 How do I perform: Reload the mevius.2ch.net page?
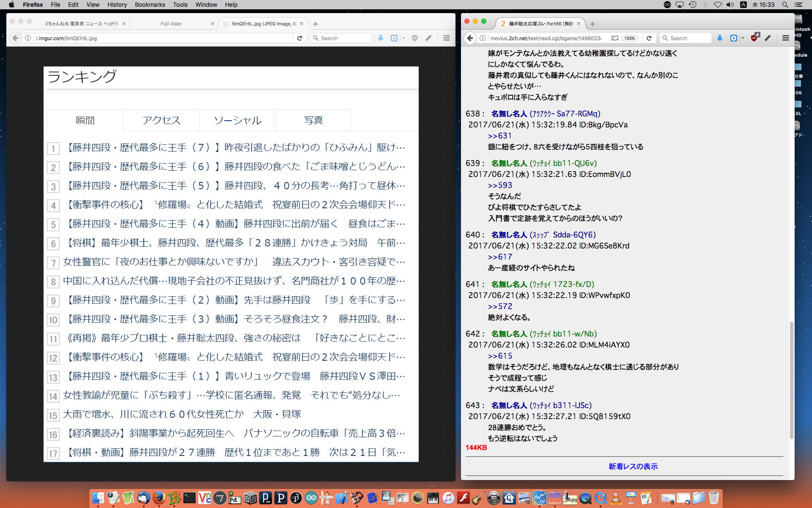coord(649,38)
